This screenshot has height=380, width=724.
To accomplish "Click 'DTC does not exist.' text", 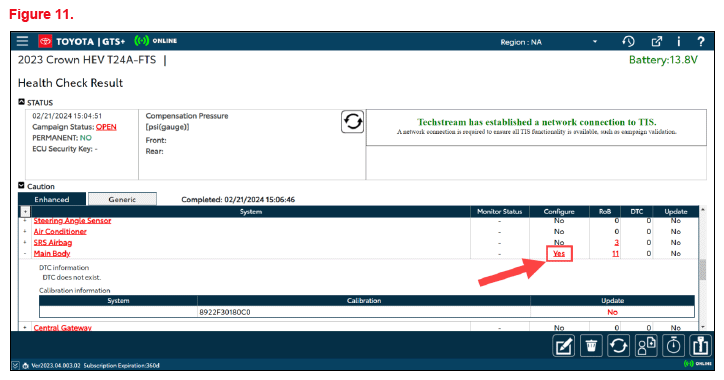I will coord(72,277).
